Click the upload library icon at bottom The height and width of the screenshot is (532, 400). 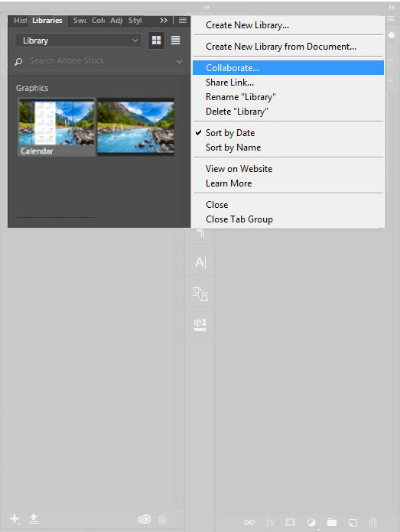tap(34, 518)
